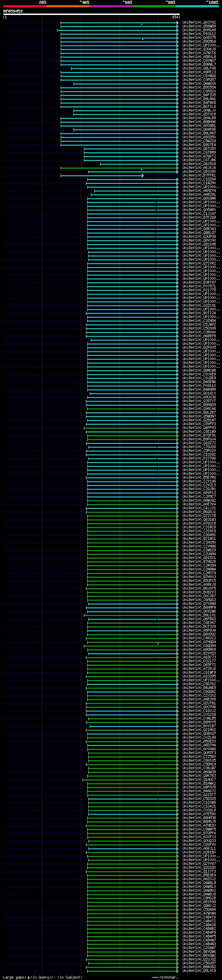The width and height of the screenshot is (222, 980).
Task: Select hit UniRef100_Q8R343
Action: click(199, 229)
